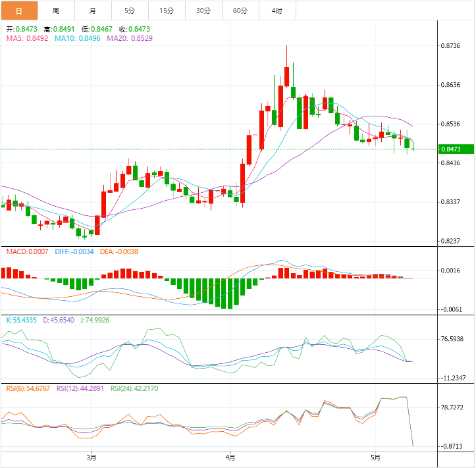
Task: Switch to the 月 monthly tab
Action: 92,11
